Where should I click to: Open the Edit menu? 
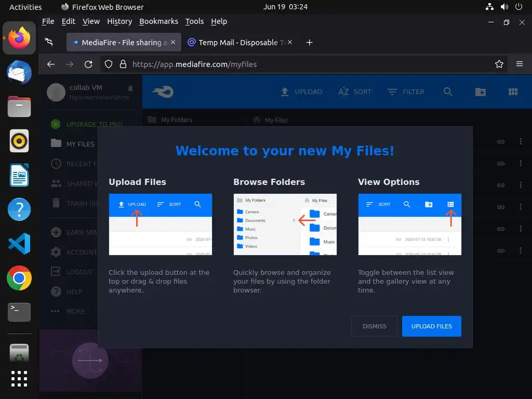68,21
